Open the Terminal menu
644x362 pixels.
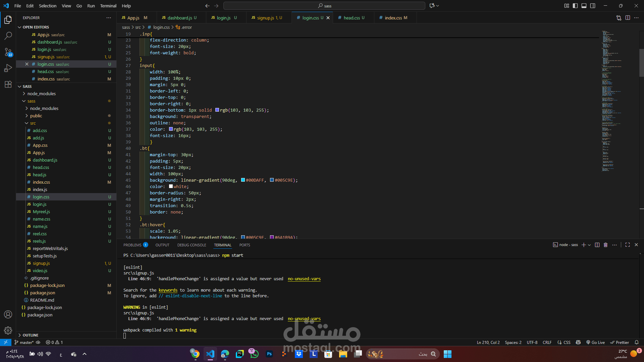pos(108,6)
